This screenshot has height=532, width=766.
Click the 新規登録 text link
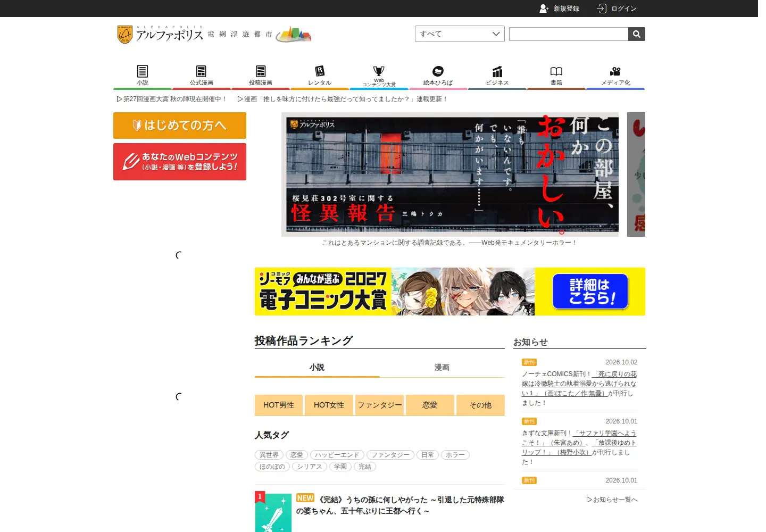567,9
